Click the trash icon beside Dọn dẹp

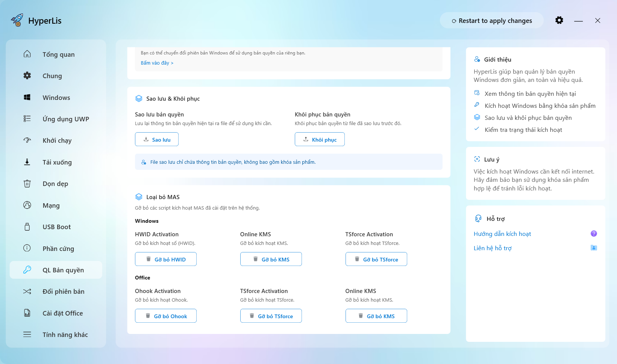coord(27,184)
